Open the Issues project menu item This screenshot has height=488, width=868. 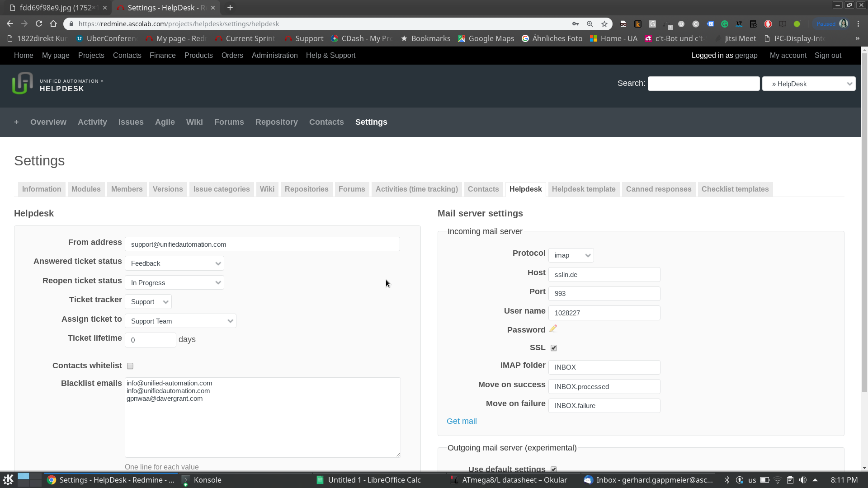click(x=131, y=122)
